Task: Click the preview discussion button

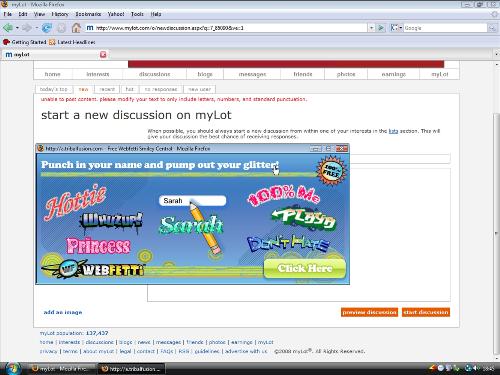Action: pos(369,312)
